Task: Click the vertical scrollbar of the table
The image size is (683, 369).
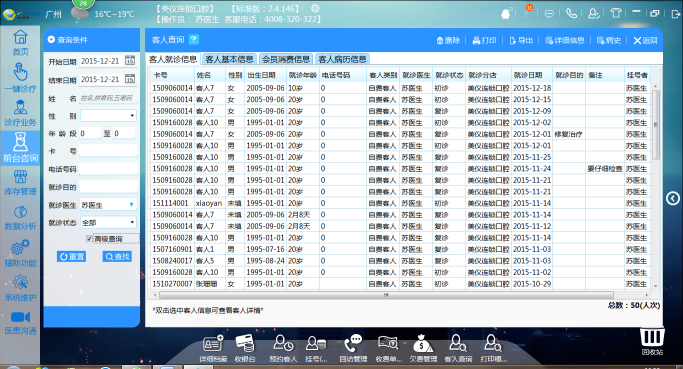Action: tap(656, 124)
